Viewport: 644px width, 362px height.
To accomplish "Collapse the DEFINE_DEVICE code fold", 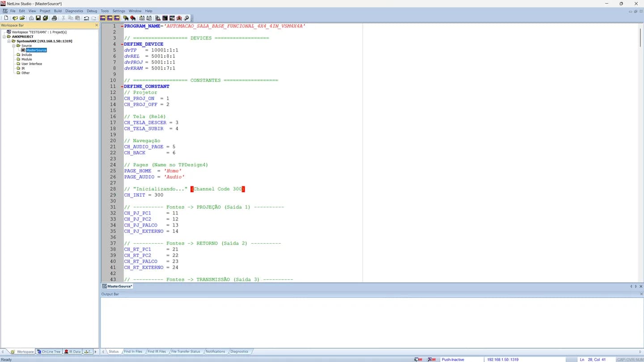I will 122,44.
